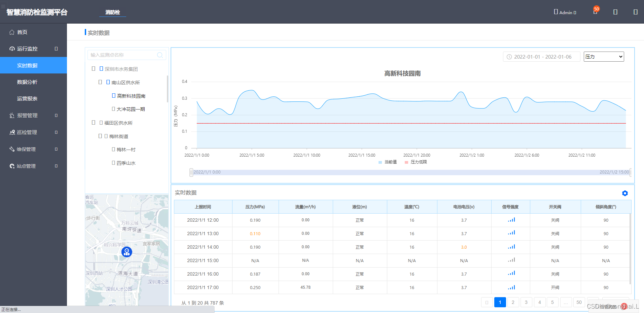This screenshot has height=313, width=644.
Task: Click the home icon beside 首页
Action: coord(12,32)
